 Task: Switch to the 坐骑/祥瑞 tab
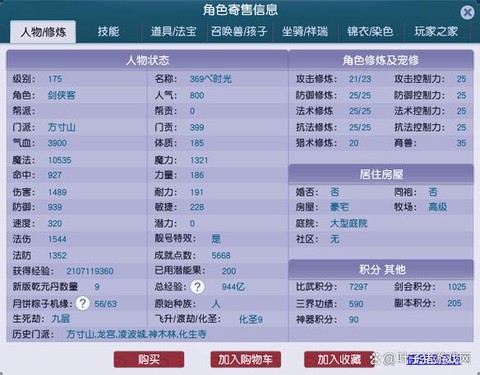pos(305,32)
